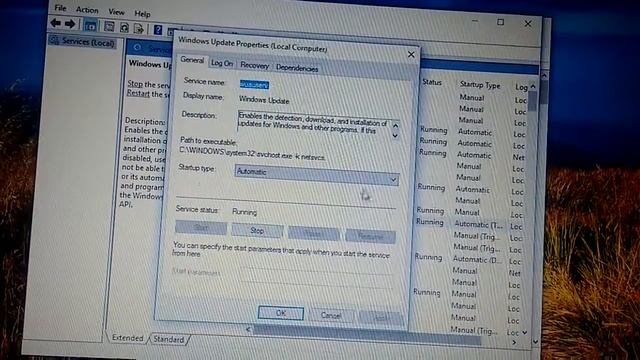Click the Running service status text
Viewport: 640px width, 360px height.
pos(244,212)
